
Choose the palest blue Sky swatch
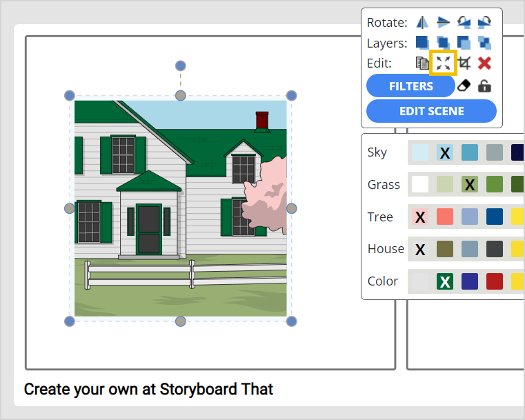pyautogui.click(x=420, y=152)
